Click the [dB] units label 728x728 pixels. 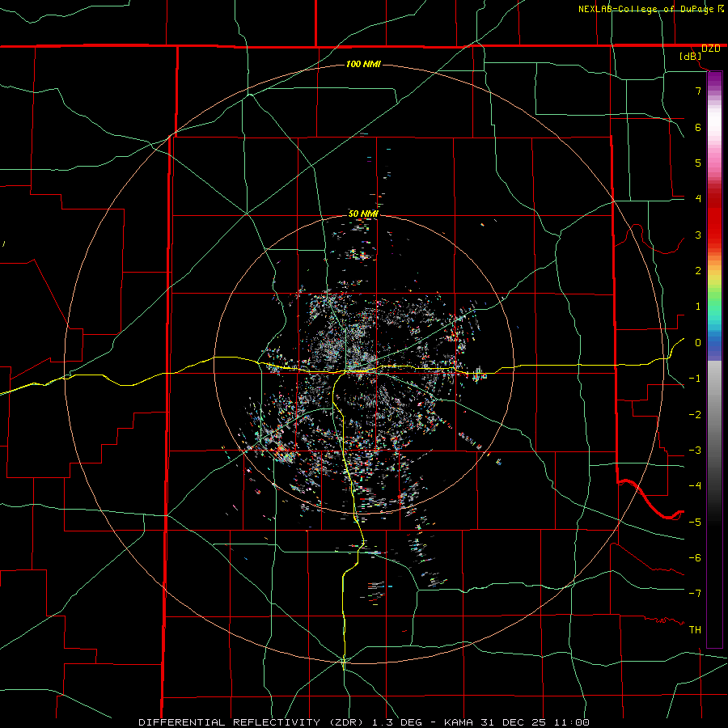[691, 57]
